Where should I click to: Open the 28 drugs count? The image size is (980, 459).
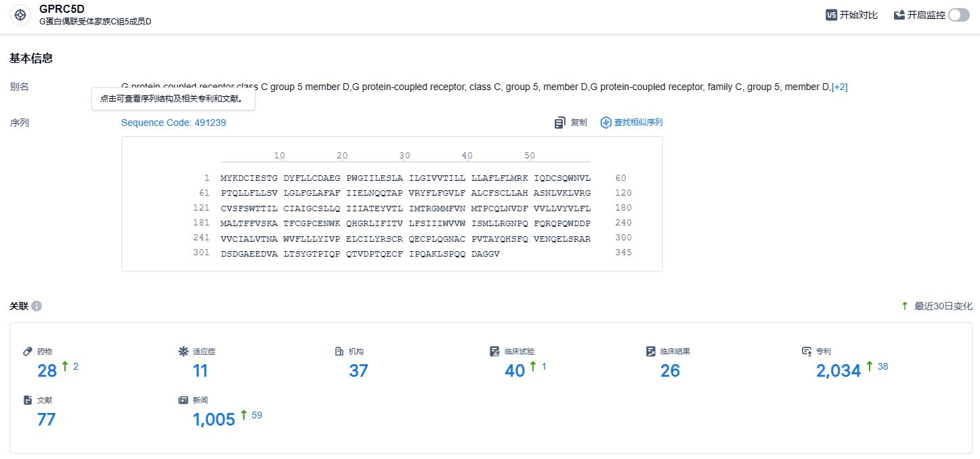tap(47, 370)
